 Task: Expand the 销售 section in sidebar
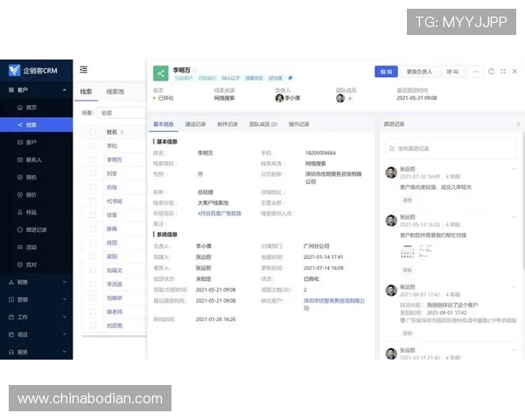point(35,282)
